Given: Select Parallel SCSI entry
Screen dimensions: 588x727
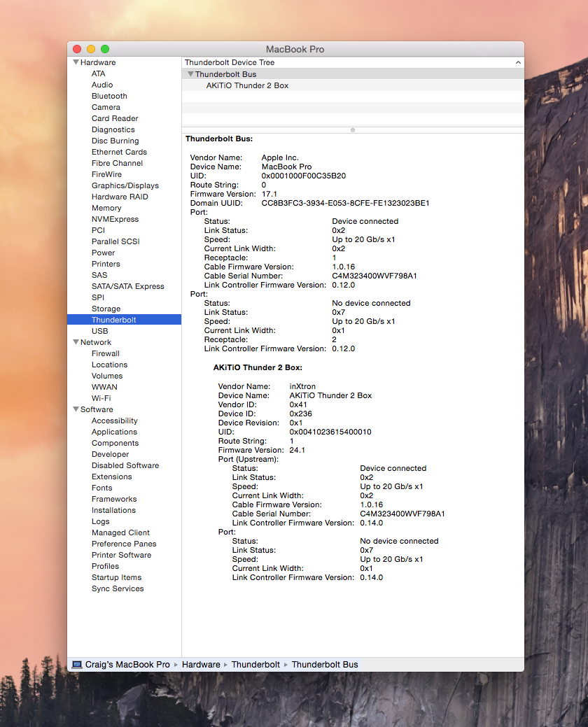Looking at the screenshot, I should 115,241.
